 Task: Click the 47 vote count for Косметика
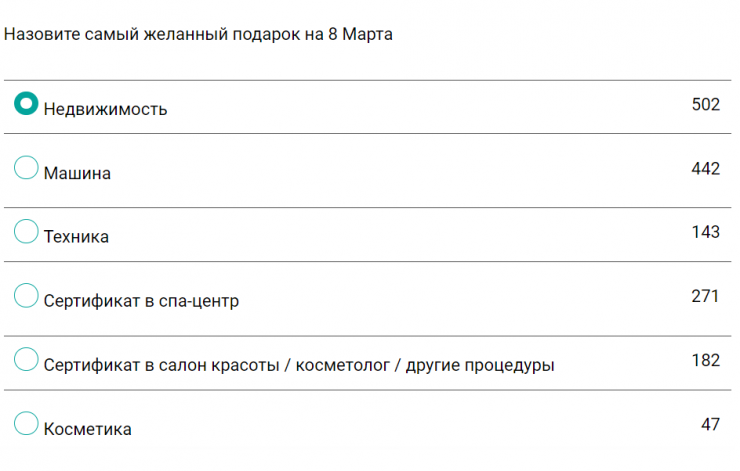tap(710, 424)
